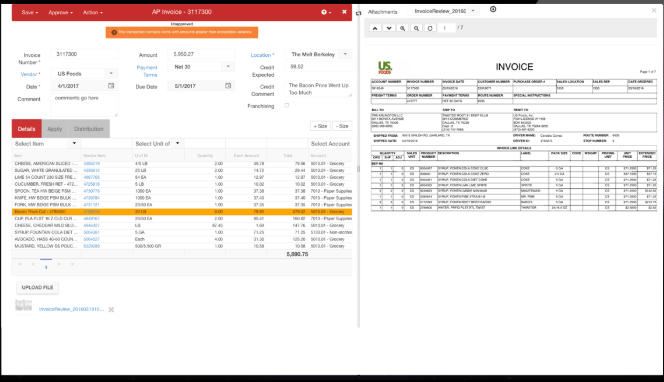Go to first page of grid pager
The width and height of the screenshot is (664, 382).
pos(19,264)
